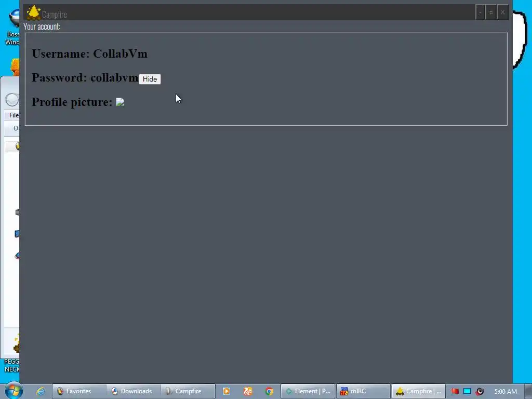The height and width of the screenshot is (399, 532).
Task: Minimize the Campfire window
Action: [480, 12]
